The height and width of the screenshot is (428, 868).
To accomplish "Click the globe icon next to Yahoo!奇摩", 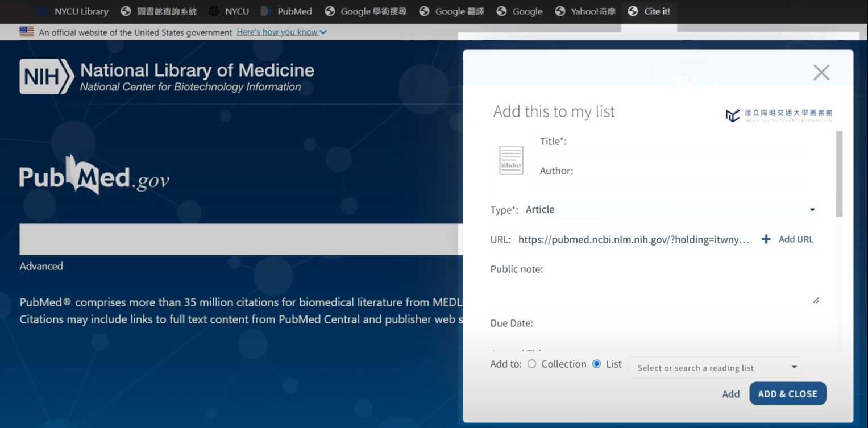I will (560, 11).
